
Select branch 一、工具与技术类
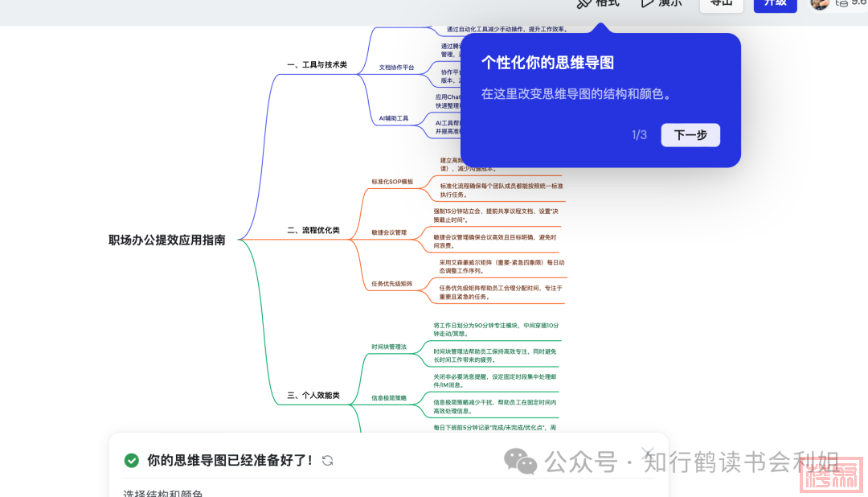pos(317,65)
